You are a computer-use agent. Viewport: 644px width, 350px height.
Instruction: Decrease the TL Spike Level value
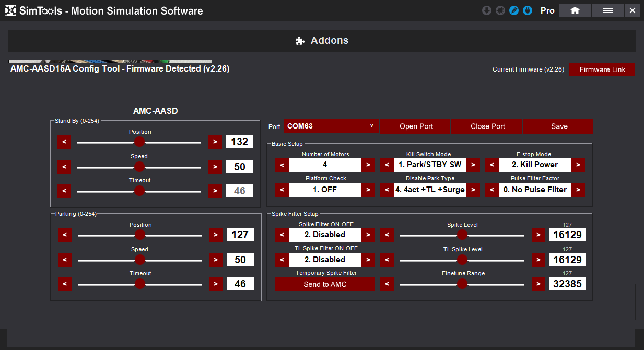(387, 260)
